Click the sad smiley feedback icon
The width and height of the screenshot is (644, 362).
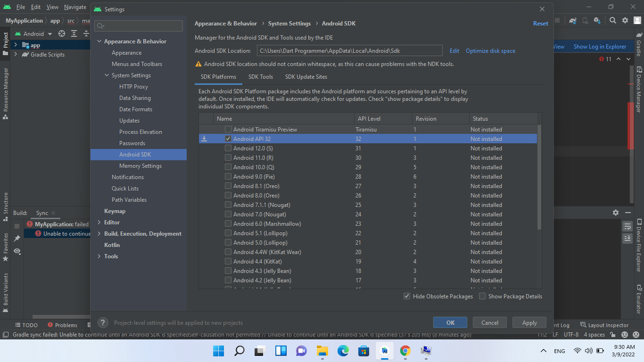coord(636,335)
